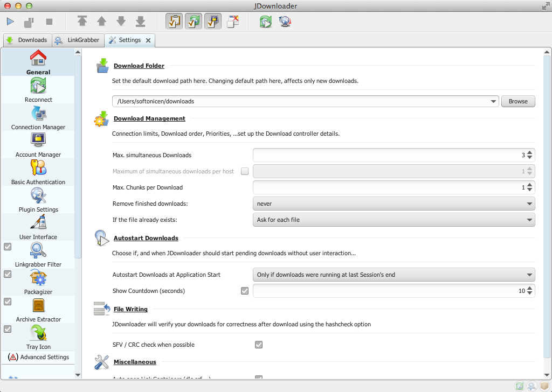Open the Connection Manager section
This screenshot has width=552, height=392.
38,117
